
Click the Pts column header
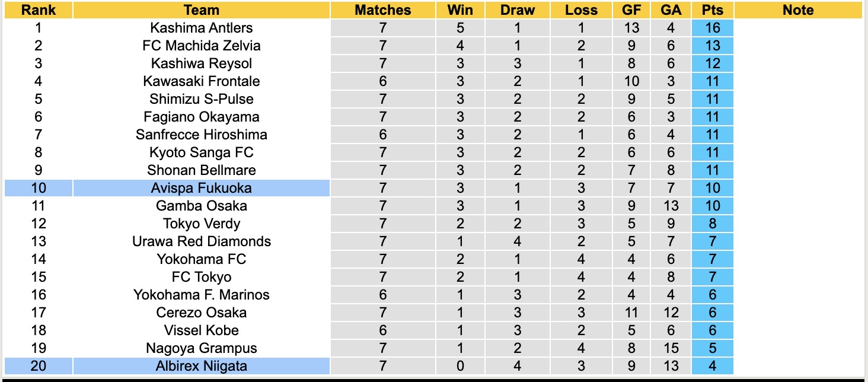click(712, 10)
